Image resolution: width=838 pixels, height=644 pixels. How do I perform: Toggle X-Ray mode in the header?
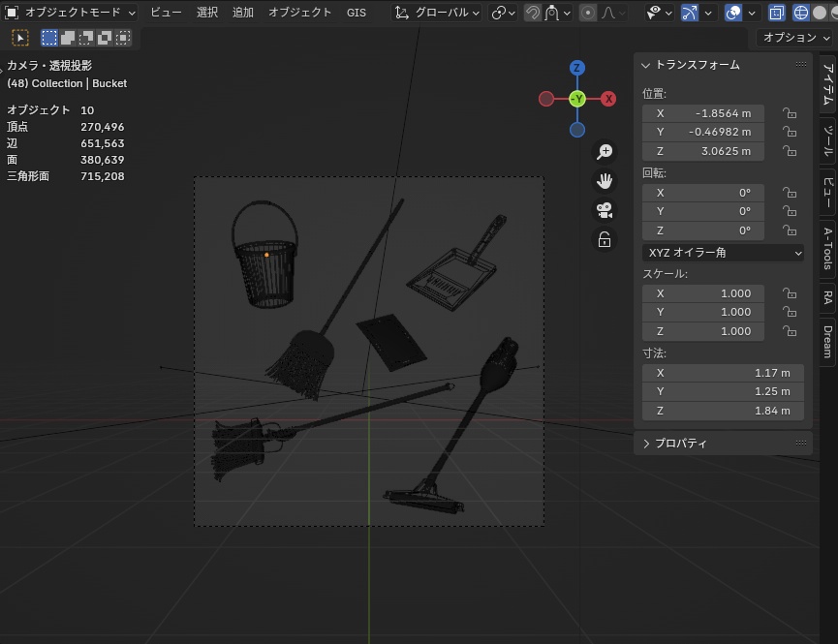[775, 13]
